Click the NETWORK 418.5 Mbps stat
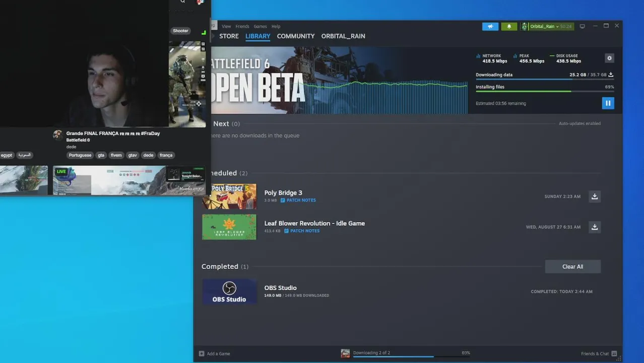 coord(491,58)
